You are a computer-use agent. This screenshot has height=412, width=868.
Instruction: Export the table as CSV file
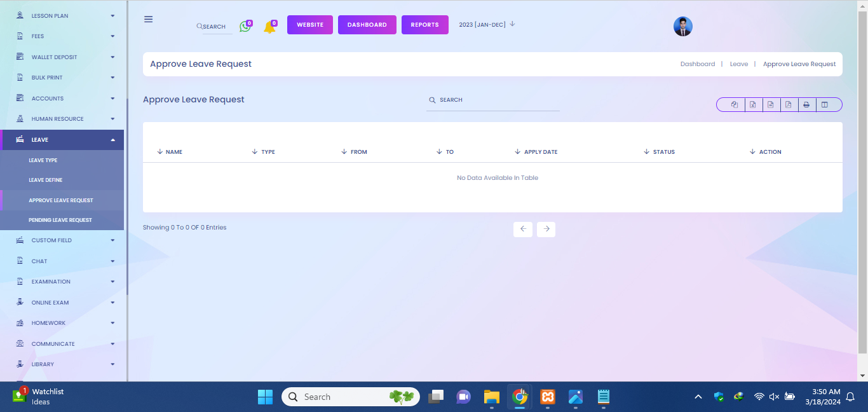770,105
